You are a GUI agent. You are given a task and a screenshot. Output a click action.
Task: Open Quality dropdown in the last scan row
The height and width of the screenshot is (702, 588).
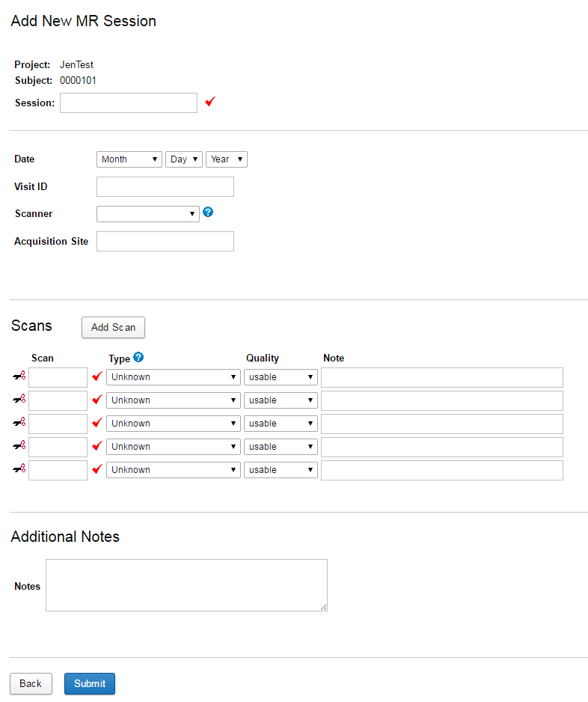281,470
